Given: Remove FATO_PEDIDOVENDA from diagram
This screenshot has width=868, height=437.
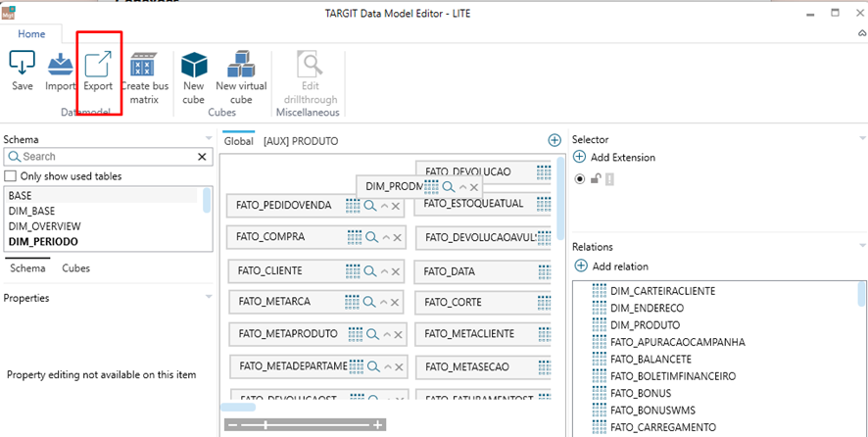Looking at the screenshot, I should point(396,206).
